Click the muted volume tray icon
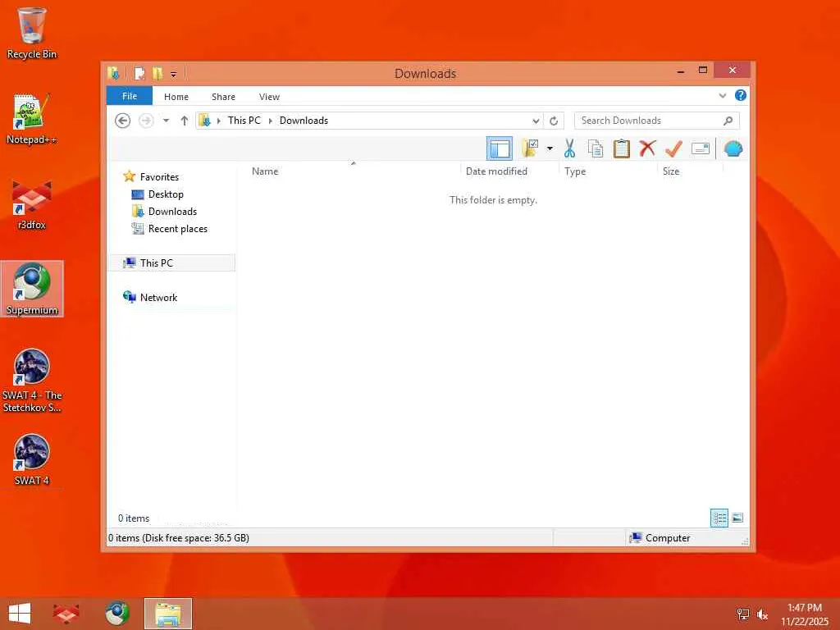 pos(762,614)
